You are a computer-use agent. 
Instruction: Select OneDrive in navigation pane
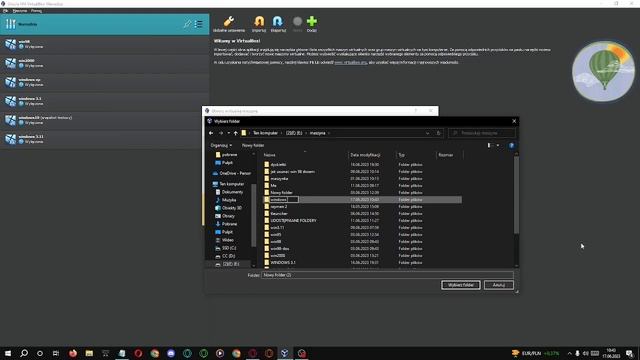pyautogui.click(x=232, y=173)
